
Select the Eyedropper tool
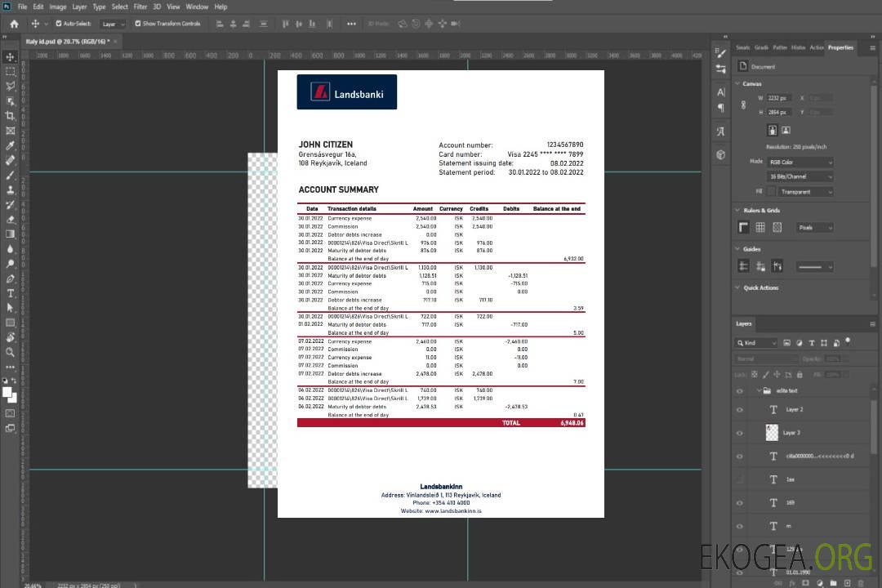tap(10, 145)
